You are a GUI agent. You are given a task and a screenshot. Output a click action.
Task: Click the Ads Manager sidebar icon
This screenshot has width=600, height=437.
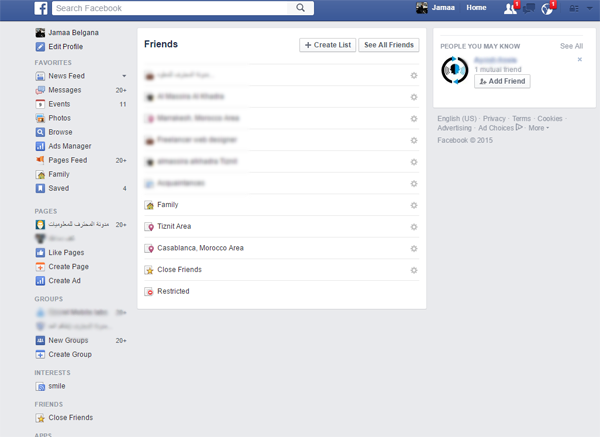(40, 146)
